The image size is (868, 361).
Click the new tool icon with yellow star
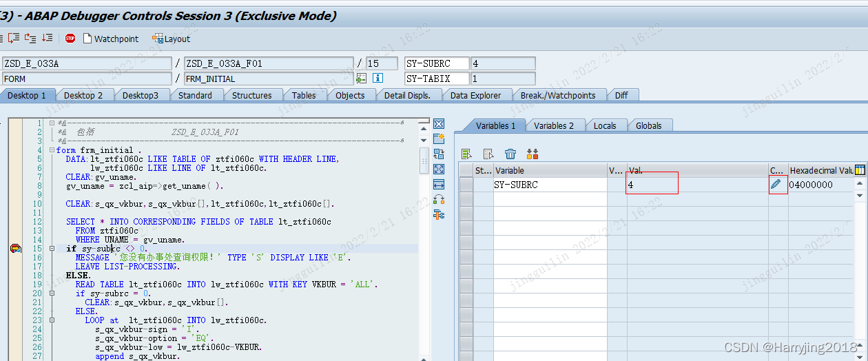(x=439, y=139)
